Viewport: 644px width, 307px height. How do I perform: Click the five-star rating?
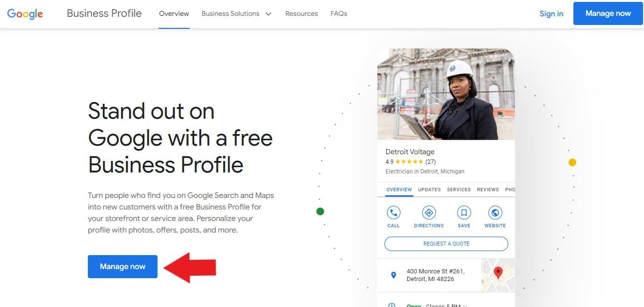(409, 162)
